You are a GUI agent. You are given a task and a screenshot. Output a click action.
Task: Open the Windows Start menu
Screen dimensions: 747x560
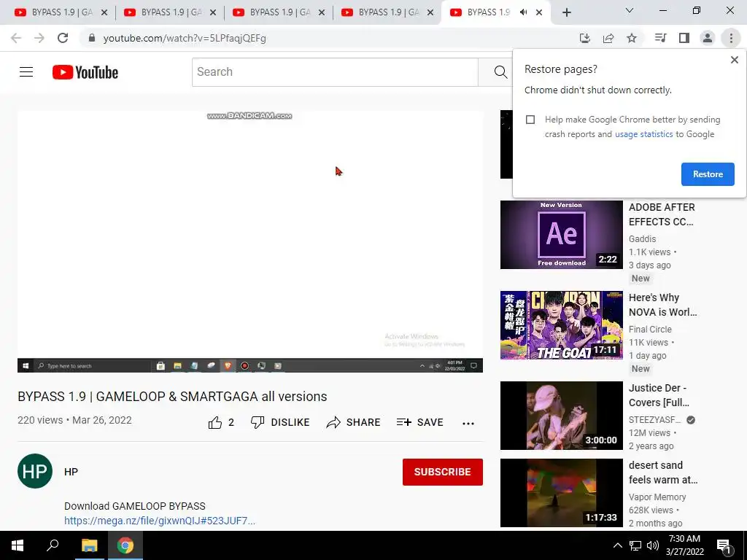coord(18,545)
